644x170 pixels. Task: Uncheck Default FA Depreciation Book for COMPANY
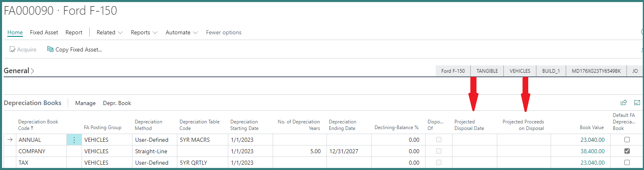point(627,151)
